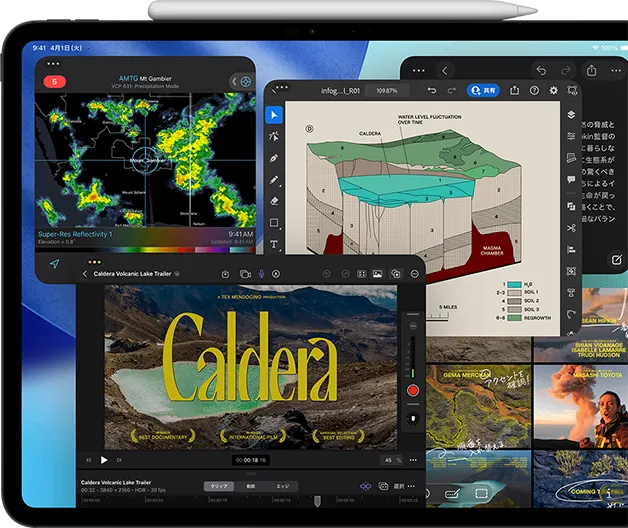Tap the location arrow in radar app
The image size is (628, 528).
(54, 264)
